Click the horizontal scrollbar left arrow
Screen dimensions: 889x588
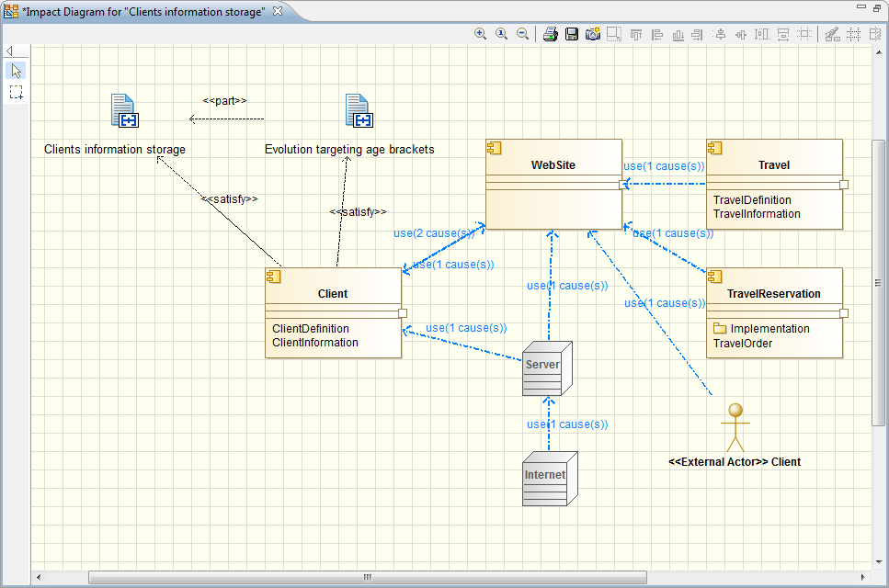(x=39, y=577)
